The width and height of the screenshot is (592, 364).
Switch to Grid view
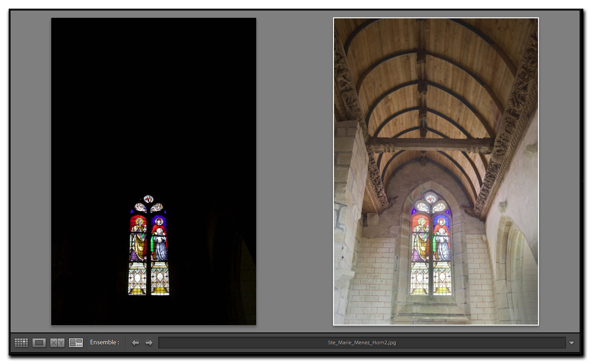(x=21, y=343)
